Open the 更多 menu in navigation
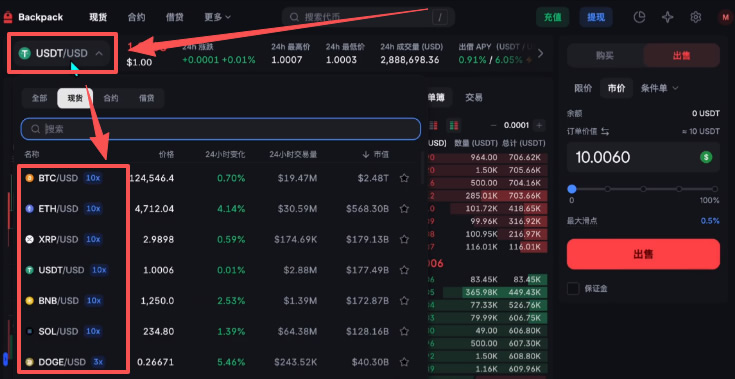This screenshot has width=735, height=379. (218, 17)
